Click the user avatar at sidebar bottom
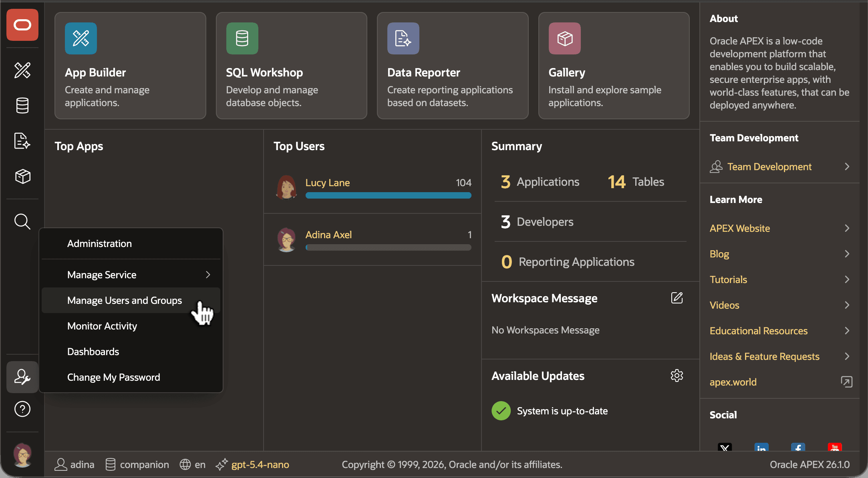The height and width of the screenshot is (478, 868). 22,455
